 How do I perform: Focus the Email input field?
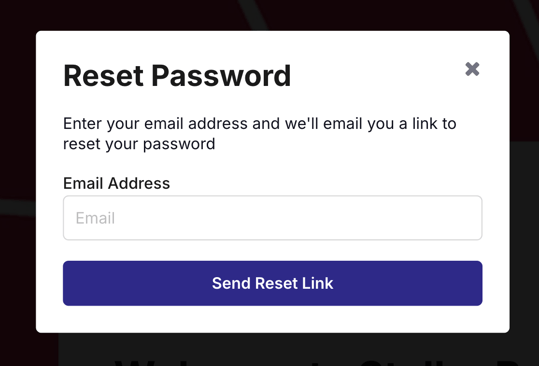[x=273, y=218]
